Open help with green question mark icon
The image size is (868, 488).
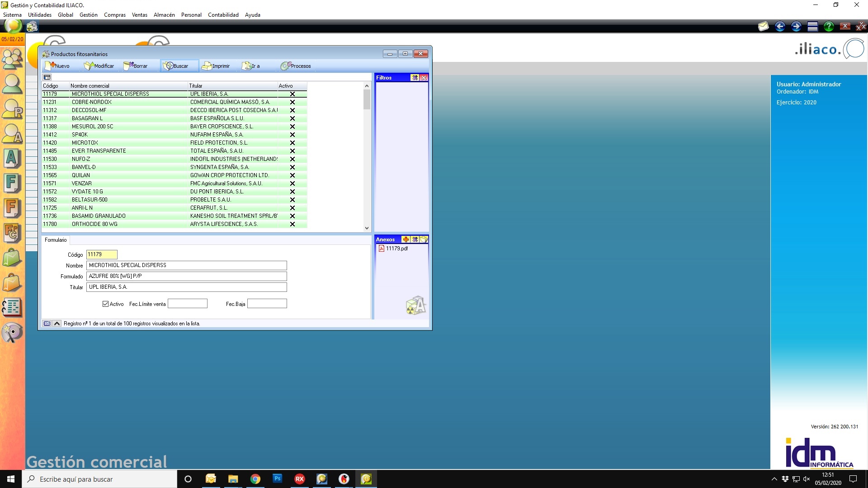coord(829,26)
